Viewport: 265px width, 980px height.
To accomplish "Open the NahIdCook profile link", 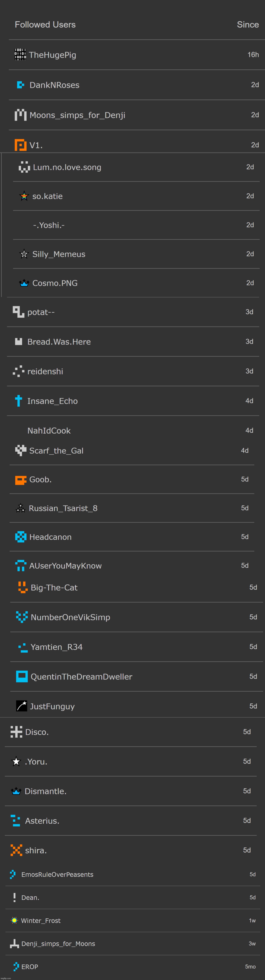I will 49,431.
